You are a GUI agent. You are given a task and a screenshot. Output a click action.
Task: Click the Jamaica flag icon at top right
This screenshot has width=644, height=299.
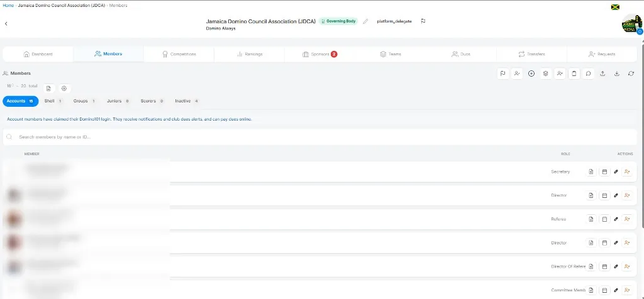click(615, 8)
